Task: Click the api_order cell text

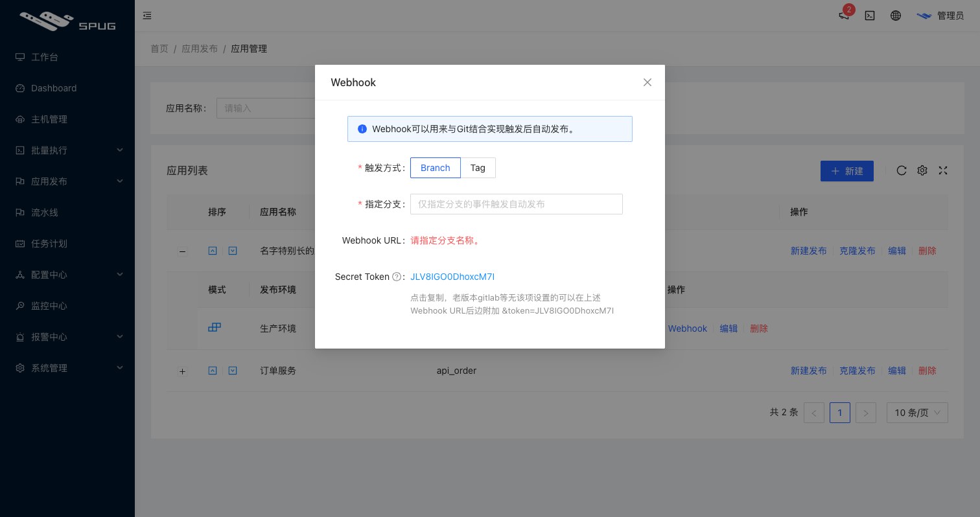Action: (x=456, y=371)
